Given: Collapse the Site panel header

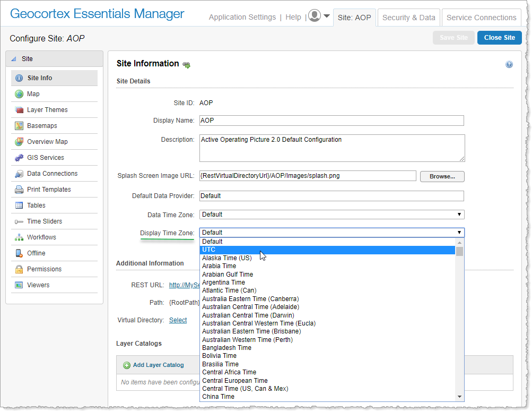Looking at the screenshot, I should tap(54, 59).
